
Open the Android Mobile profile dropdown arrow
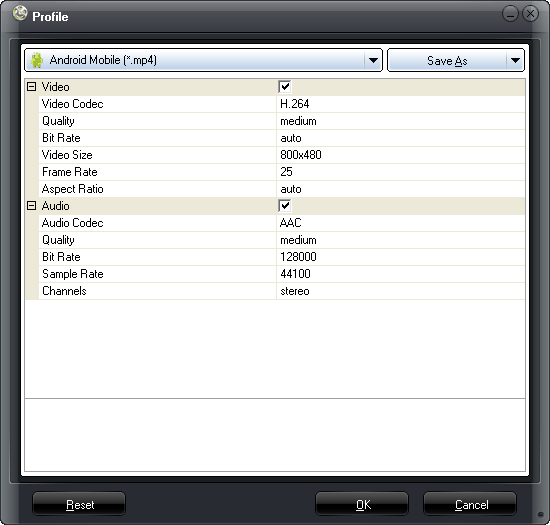(373, 60)
